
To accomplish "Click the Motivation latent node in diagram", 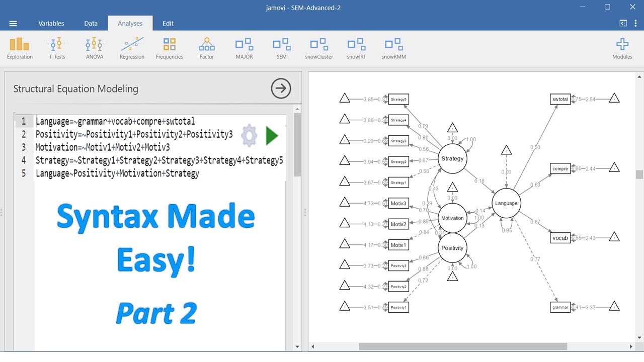I will point(452,218).
